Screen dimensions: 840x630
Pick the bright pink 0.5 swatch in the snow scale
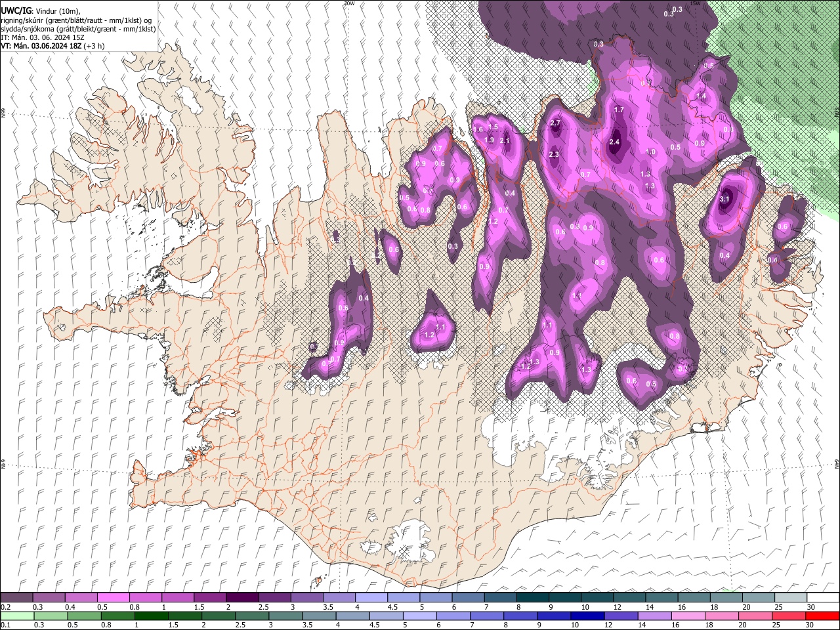pyautogui.click(x=113, y=598)
